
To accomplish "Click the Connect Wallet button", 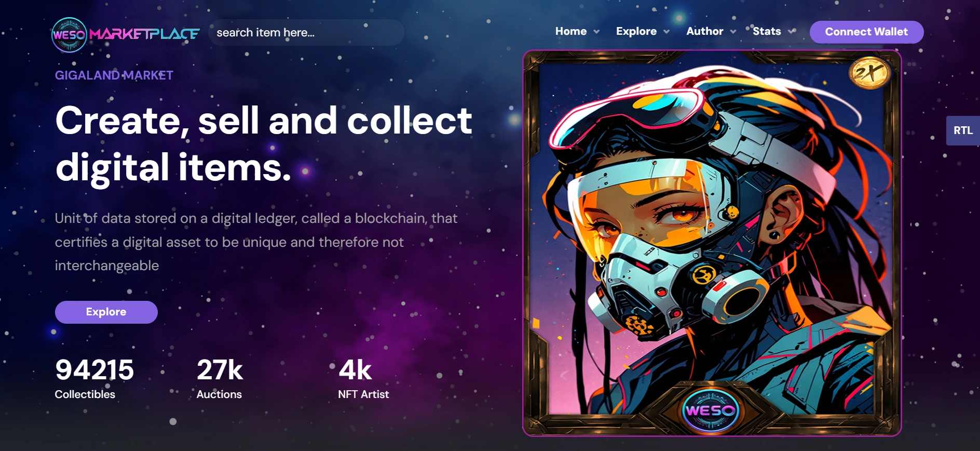I will coord(866,32).
